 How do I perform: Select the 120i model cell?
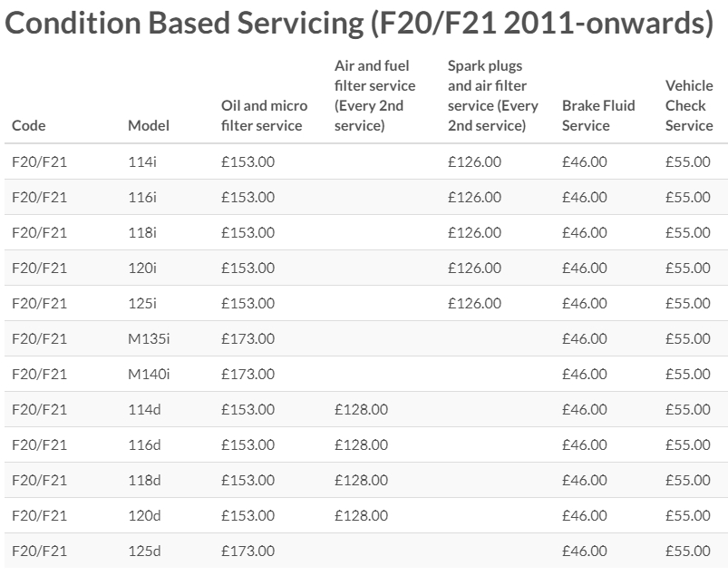point(142,268)
